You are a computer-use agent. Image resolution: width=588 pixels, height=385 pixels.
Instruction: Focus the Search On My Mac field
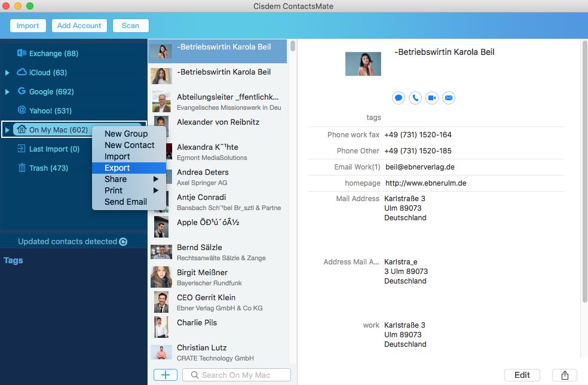click(x=237, y=375)
